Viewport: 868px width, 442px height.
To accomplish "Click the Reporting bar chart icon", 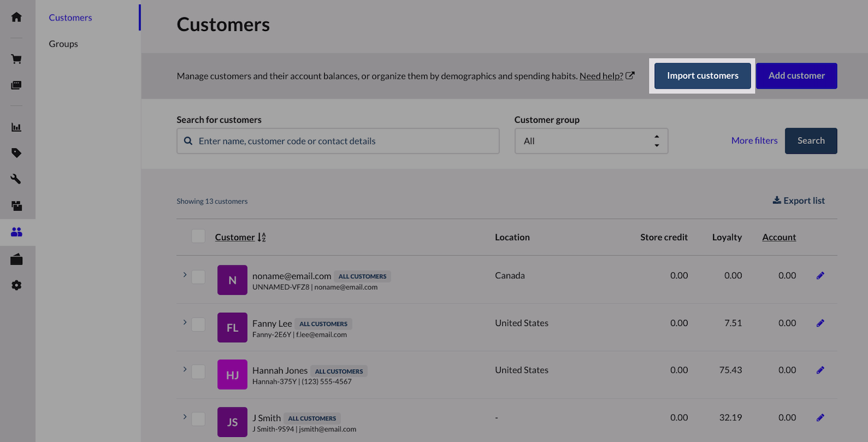I will tap(17, 127).
